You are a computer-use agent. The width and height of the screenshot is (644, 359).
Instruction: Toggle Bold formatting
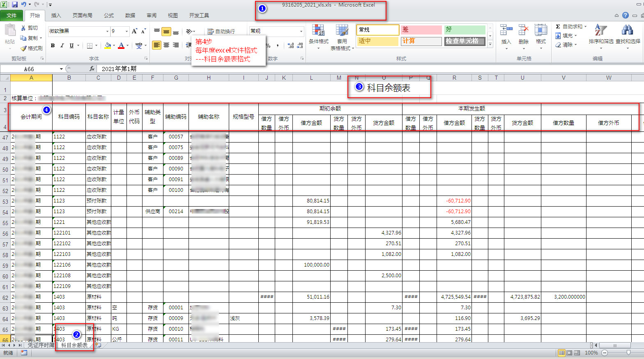(x=53, y=46)
